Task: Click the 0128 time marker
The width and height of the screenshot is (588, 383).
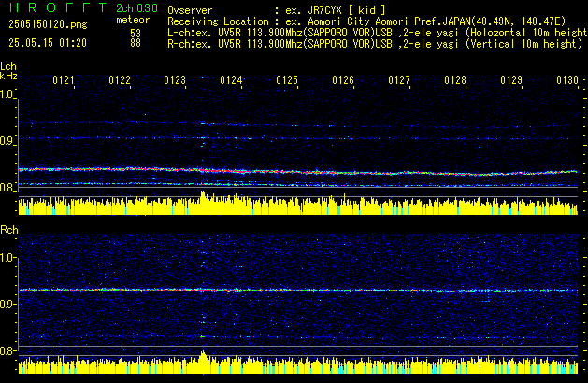Action: pos(455,80)
